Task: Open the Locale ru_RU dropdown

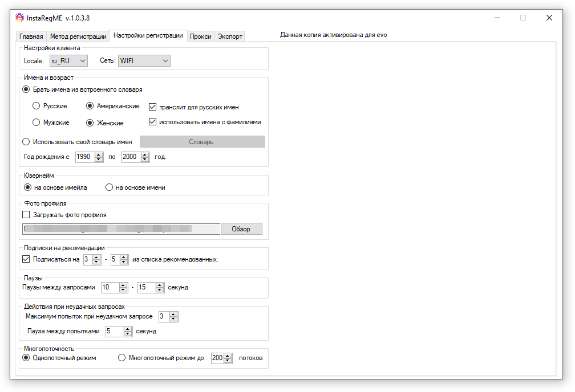Action: [68, 61]
